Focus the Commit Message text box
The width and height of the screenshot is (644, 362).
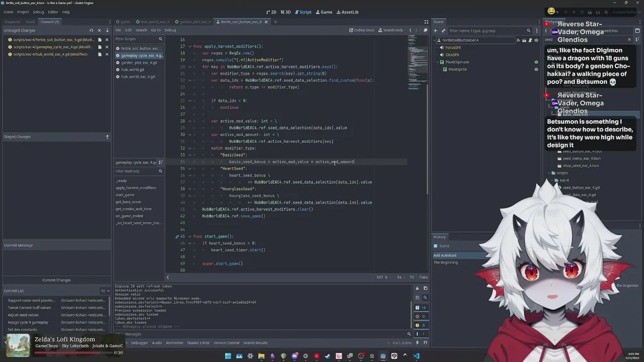56,261
